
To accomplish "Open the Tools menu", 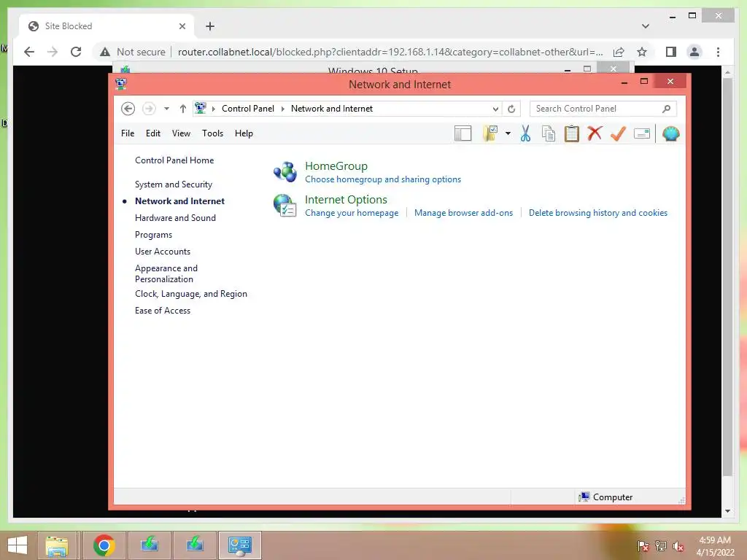I will (212, 133).
